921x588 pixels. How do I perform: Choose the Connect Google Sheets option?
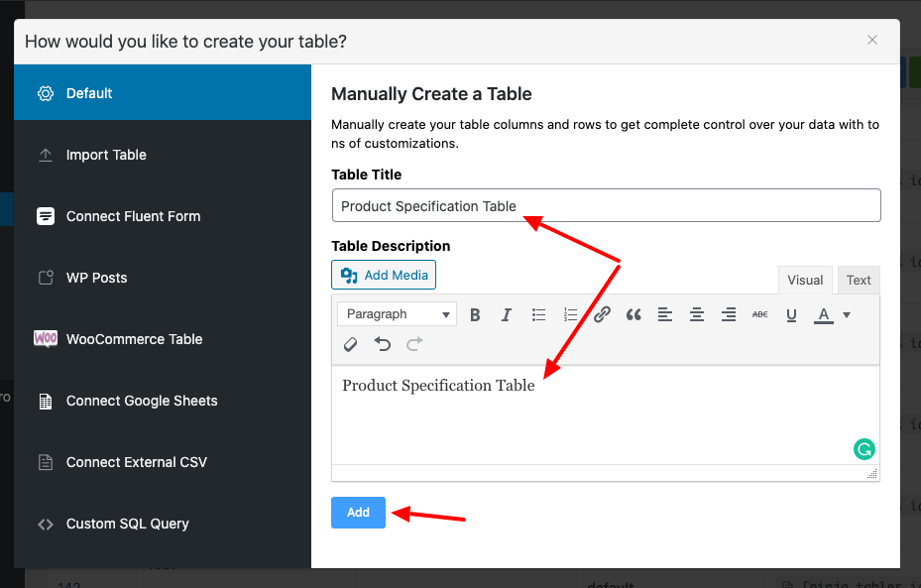pos(142,401)
